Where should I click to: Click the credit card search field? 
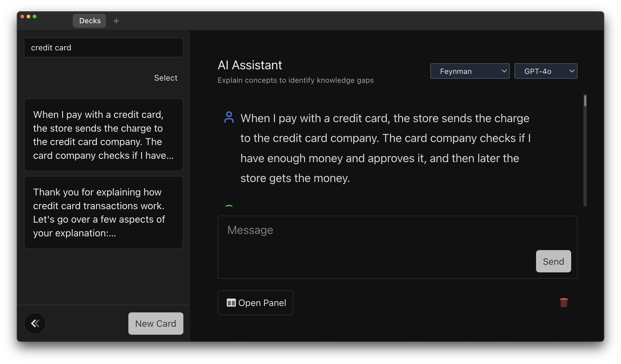103,47
